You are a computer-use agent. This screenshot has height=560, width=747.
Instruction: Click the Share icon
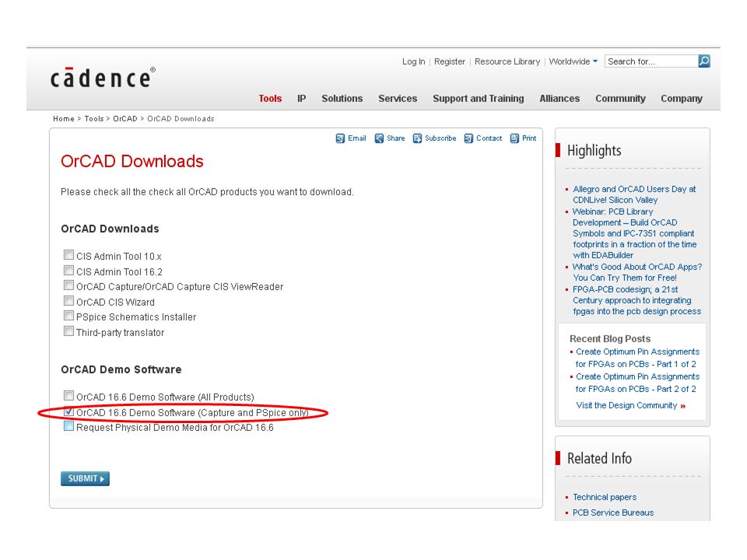click(379, 138)
